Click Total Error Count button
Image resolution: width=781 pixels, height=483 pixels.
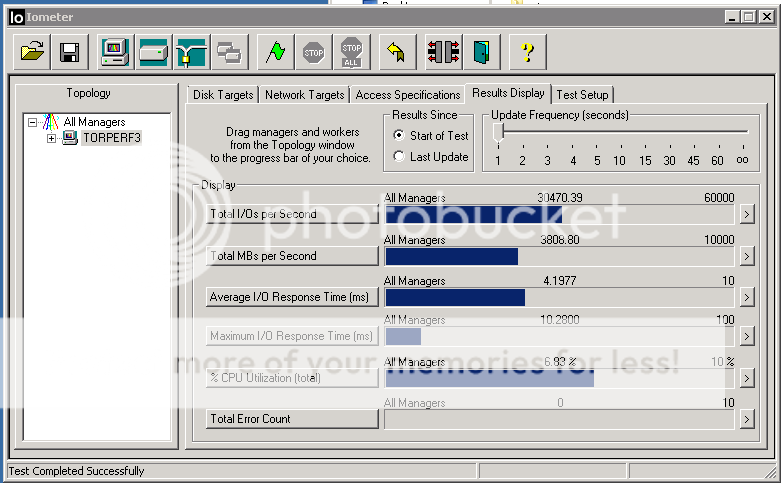(292, 419)
